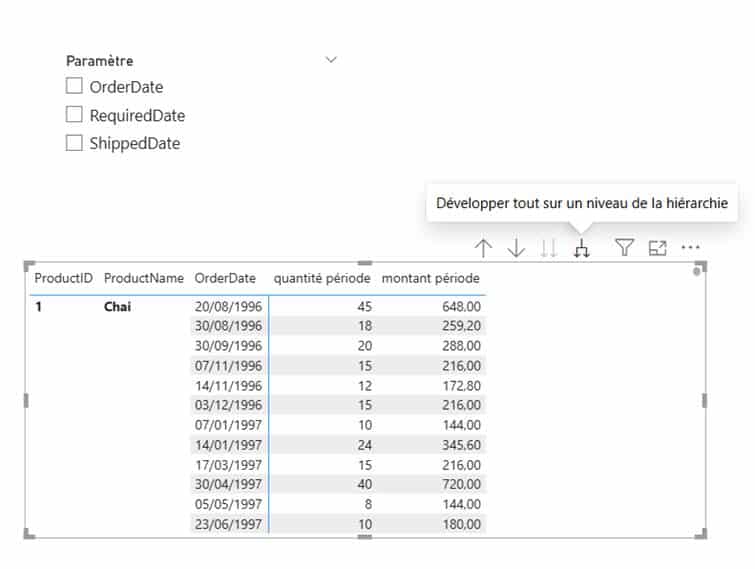Viewport: 755px width, 569px height.
Task: Click the Drill up arrow icon
Action: 483,249
